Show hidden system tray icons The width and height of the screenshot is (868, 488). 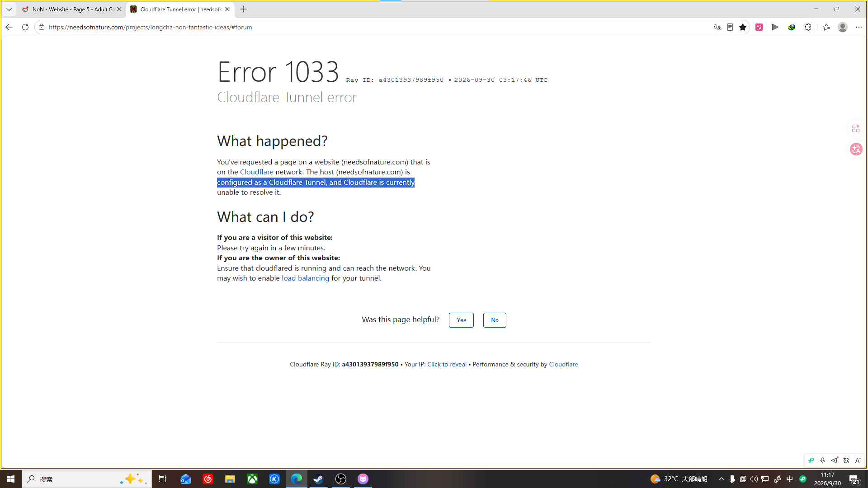pos(722,479)
